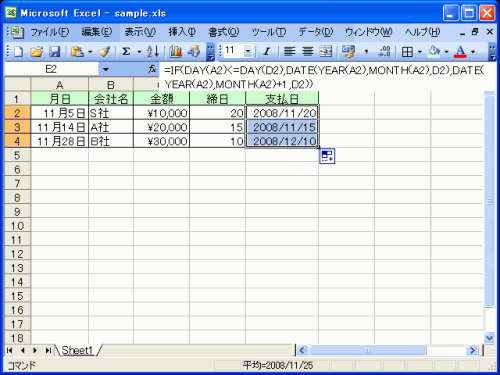The image size is (500, 375).
Task: Click Excel app icon in title bar
Action: [x=11, y=13]
